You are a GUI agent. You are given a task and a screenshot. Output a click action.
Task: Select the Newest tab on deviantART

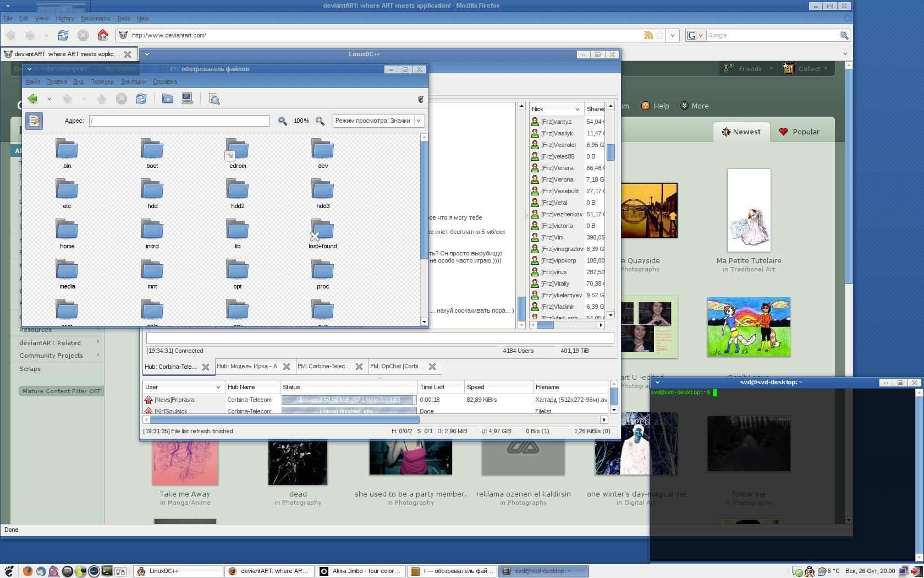click(x=741, y=132)
